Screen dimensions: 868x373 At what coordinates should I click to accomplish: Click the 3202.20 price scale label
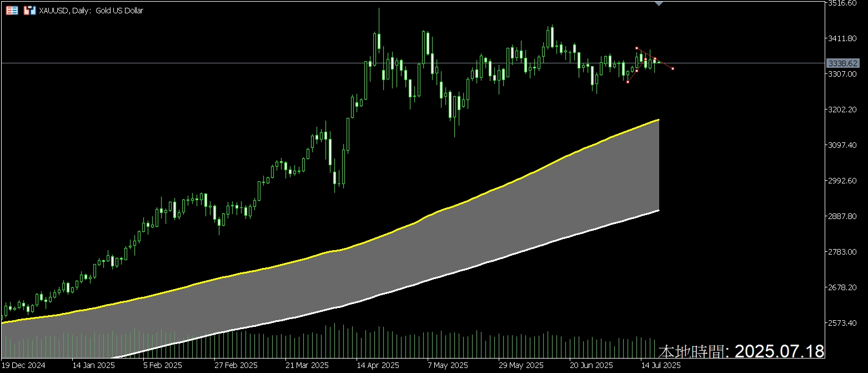[x=842, y=110]
